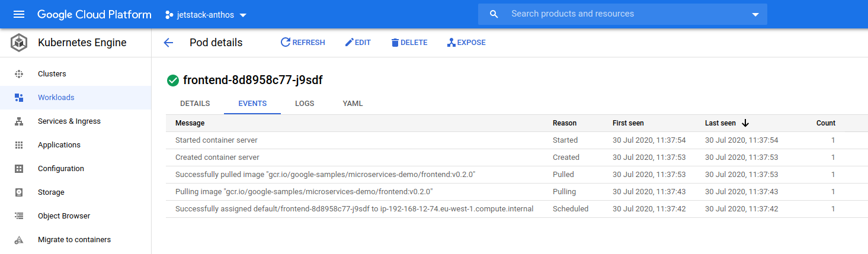The height and width of the screenshot is (254, 868).
Task: Click the Configuration sidebar icon
Action: [19, 169]
